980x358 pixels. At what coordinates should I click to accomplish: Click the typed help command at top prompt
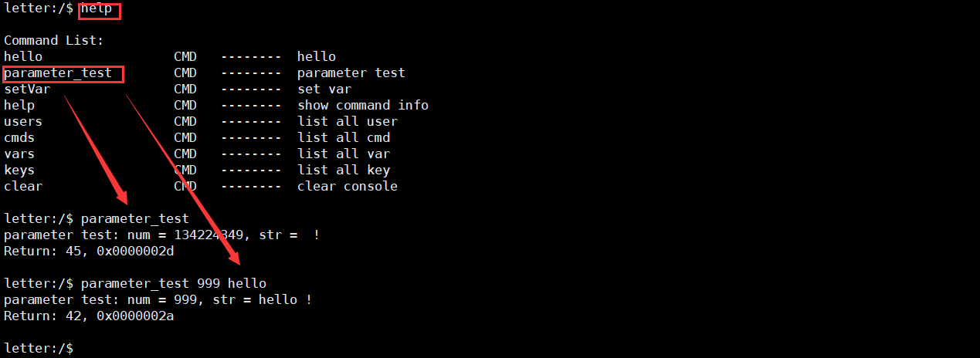[x=100, y=8]
